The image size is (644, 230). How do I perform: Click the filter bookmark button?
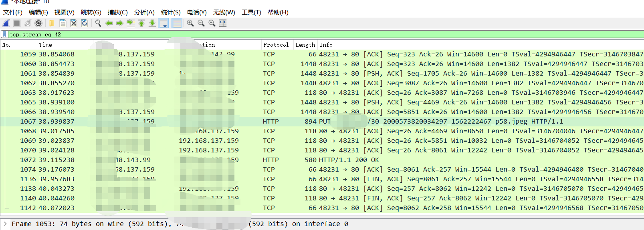point(4,34)
